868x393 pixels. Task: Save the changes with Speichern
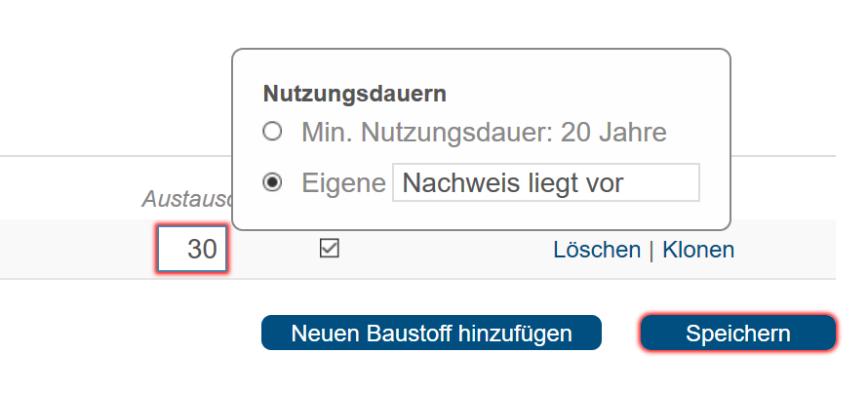point(738,334)
